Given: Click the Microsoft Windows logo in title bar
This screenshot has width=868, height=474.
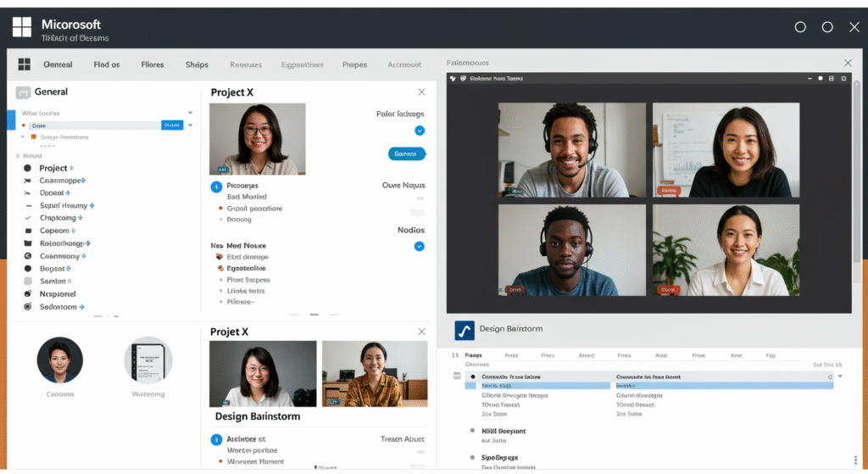Looking at the screenshot, I should click(22, 27).
